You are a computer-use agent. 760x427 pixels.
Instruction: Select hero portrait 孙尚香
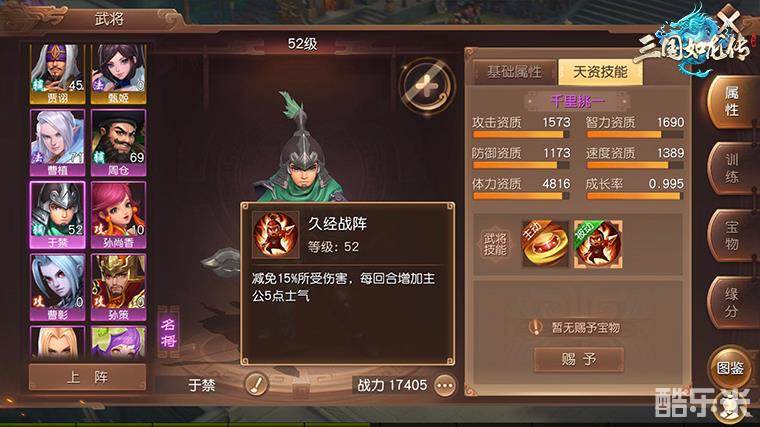coord(118,215)
